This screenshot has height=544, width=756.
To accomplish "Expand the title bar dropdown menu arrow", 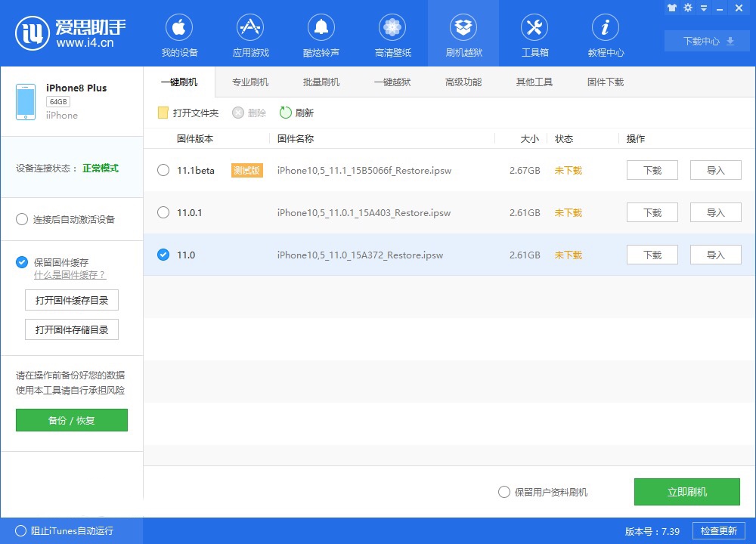I will coord(705,8).
